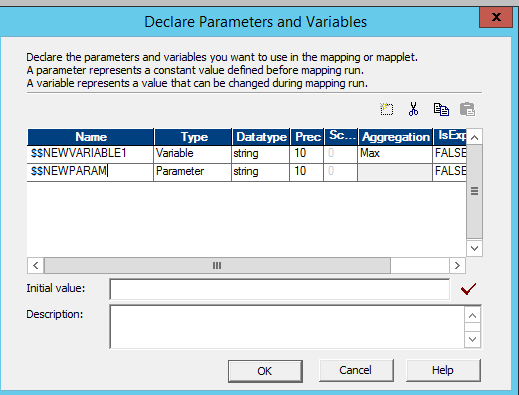The width and height of the screenshot is (519, 395).
Task: Cancel the parameter declaration dialog
Action: (356, 370)
